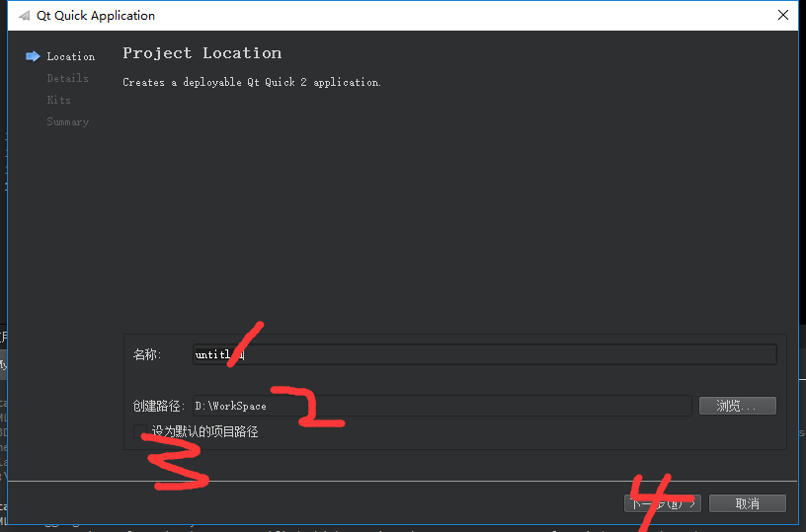Image resolution: width=806 pixels, height=532 pixels.
Task: Select the Location step in sidebar
Action: click(71, 56)
